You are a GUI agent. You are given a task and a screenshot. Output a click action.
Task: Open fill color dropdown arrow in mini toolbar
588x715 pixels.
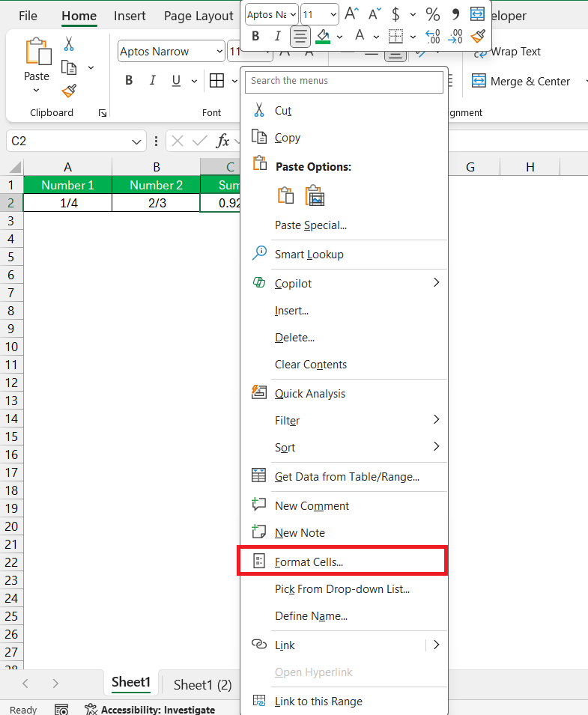[x=339, y=37]
